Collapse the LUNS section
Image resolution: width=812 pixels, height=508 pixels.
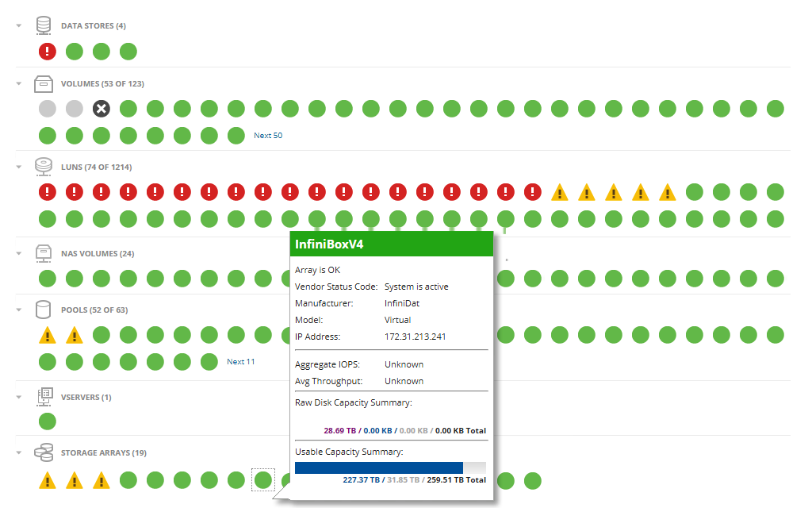(17, 167)
